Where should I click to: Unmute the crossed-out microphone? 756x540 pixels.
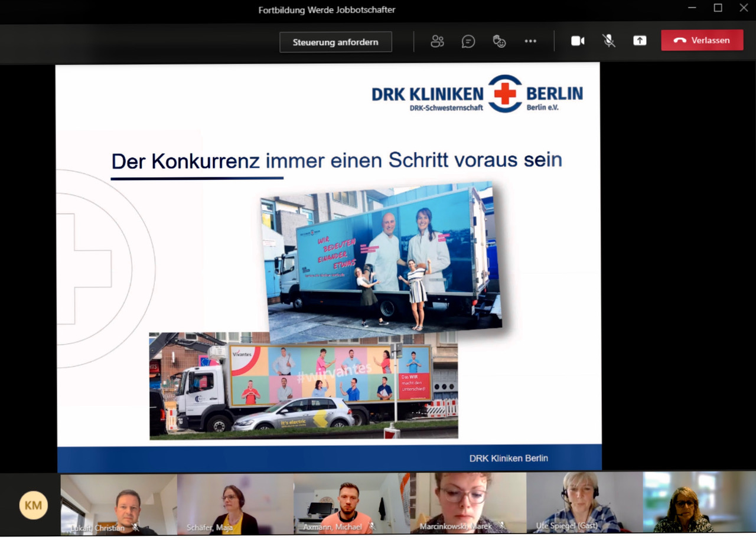(x=608, y=41)
